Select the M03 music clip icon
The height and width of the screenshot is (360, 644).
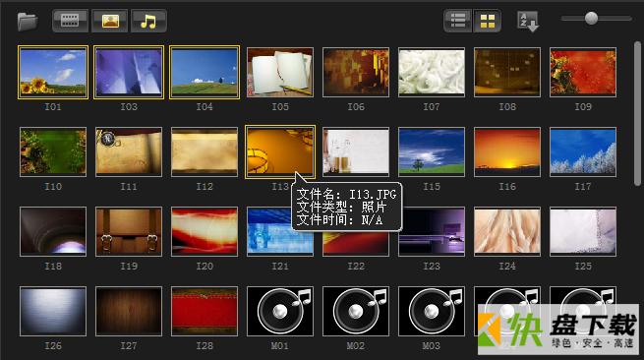tap(432, 312)
